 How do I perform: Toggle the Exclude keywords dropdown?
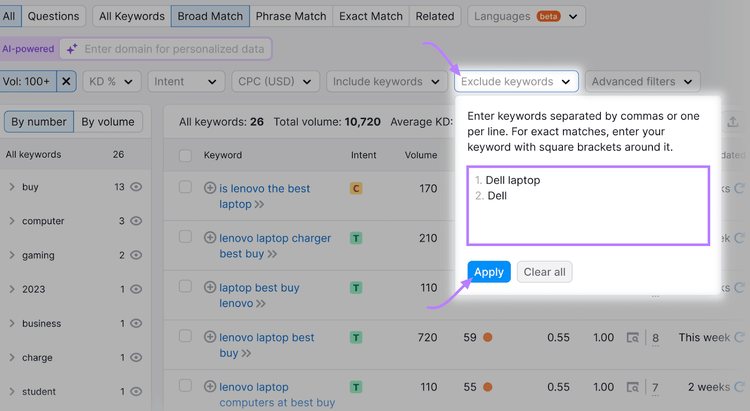point(516,81)
